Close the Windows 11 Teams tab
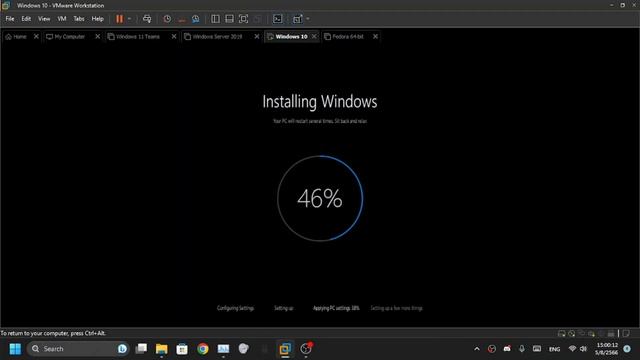Viewport: 640px width, 360px height. point(174,37)
